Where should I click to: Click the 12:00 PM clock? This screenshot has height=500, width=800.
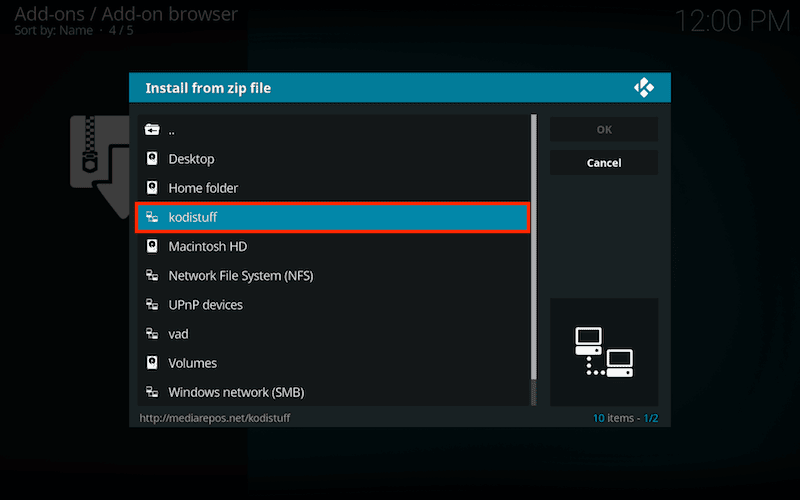732,21
